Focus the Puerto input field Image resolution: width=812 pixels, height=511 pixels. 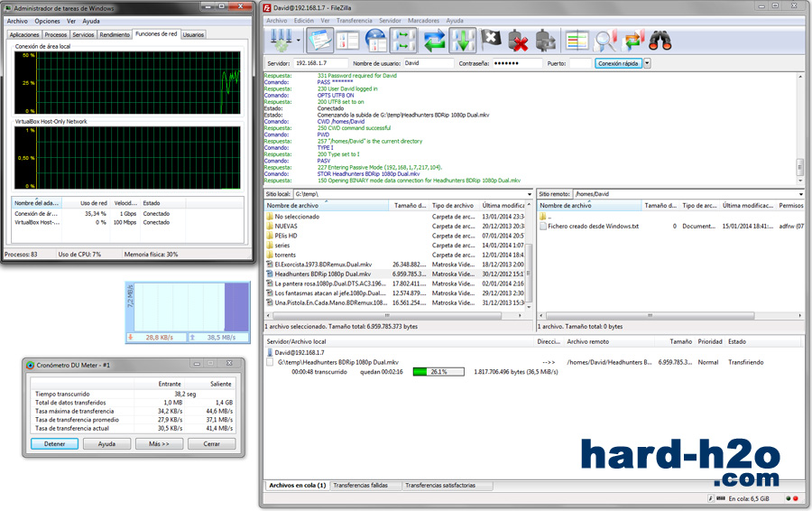click(x=580, y=63)
